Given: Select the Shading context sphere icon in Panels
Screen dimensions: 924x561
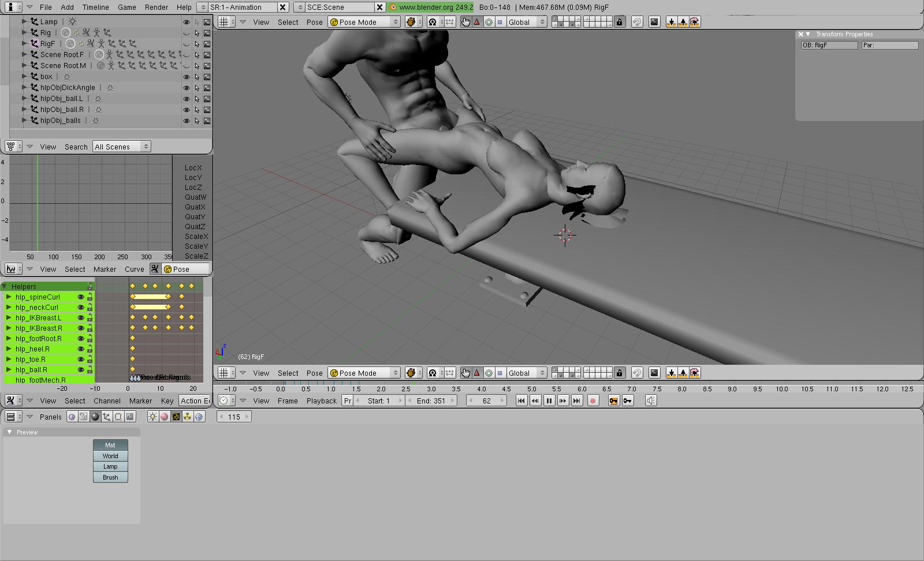Looking at the screenshot, I should tap(95, 417).
